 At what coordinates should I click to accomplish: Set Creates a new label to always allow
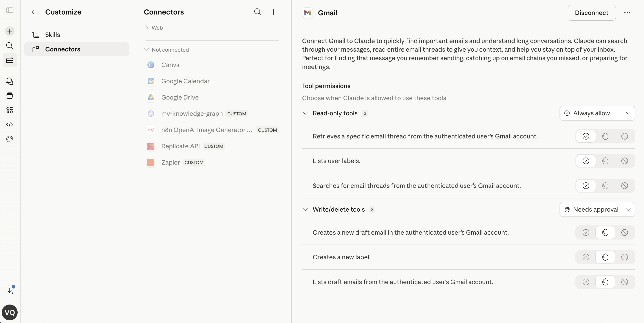(x=586, y=257)
